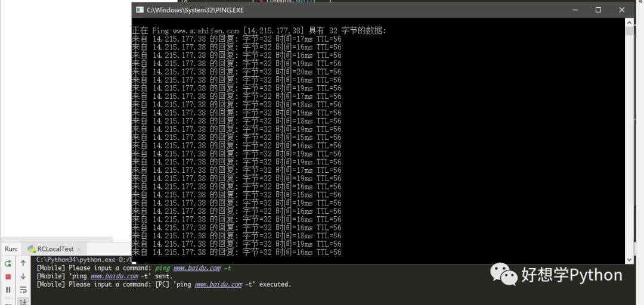Image resolution: width=644 pixels, height=305 pixels.
Task: Rerun RCLocalTest with the green rerun icon
Action: click(x=8, y=263)
